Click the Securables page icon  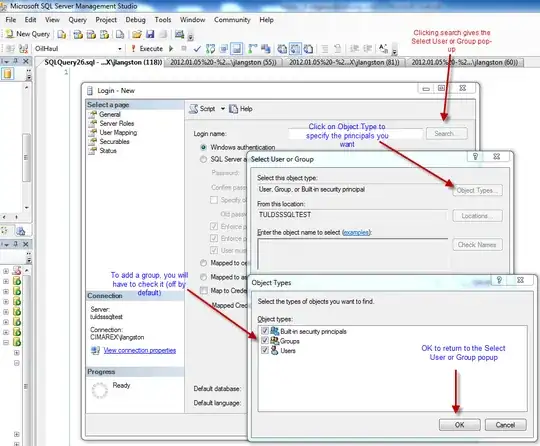pos(92,142)
